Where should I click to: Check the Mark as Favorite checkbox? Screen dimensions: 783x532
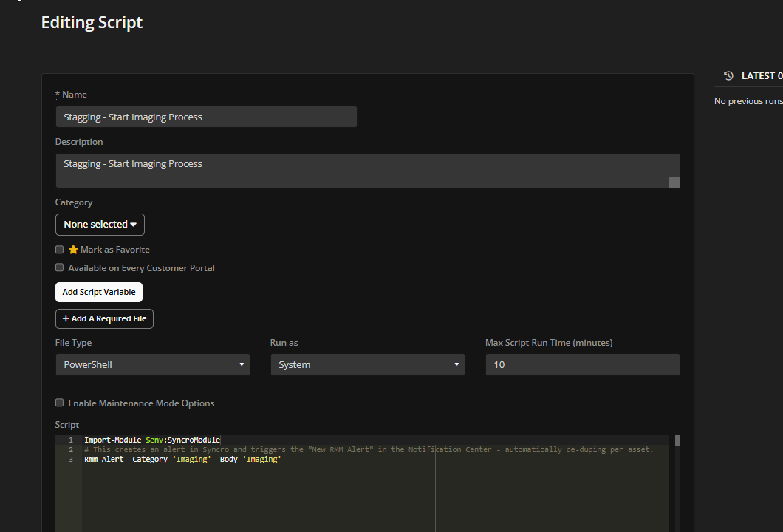[x=59, y=249]
